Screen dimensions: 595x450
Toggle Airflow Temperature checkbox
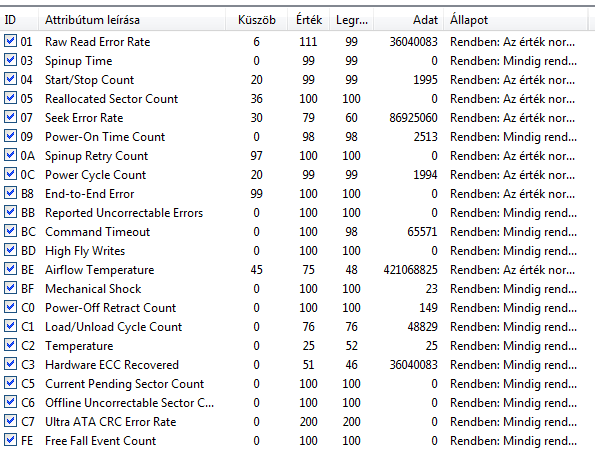coord(10,269)
